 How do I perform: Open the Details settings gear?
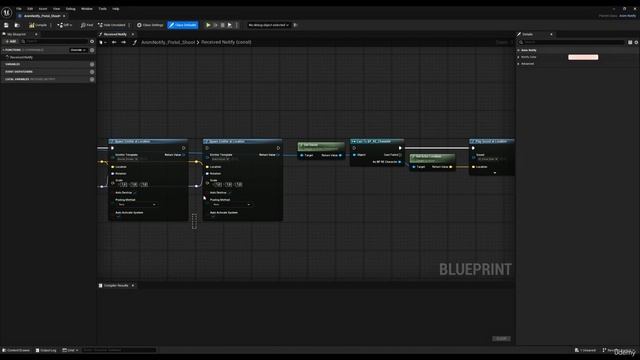636,42
